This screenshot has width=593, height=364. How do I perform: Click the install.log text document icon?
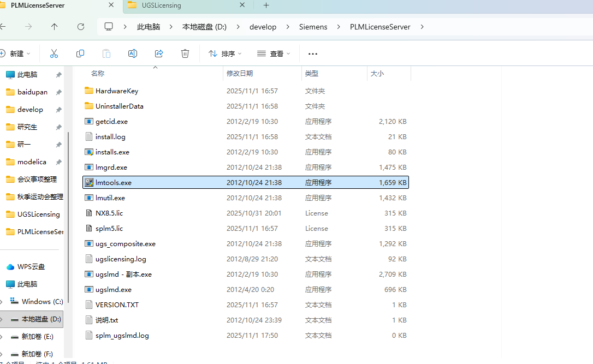[89, 137]
